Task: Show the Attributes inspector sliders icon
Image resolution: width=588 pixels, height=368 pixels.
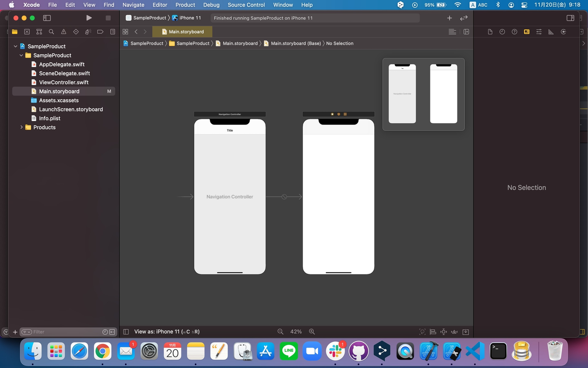Action: (539, 32)
